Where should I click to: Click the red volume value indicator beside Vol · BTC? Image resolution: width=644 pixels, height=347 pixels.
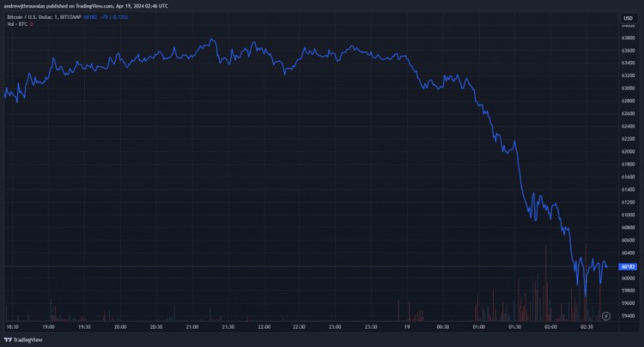point(31,24)
